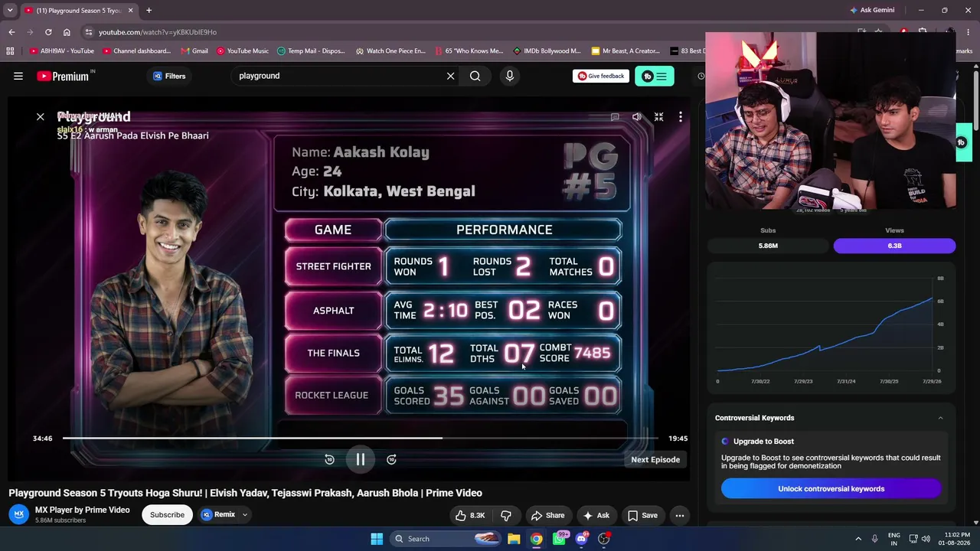Close the Playground Season 5 browser tab

click(x=130, y=11)
